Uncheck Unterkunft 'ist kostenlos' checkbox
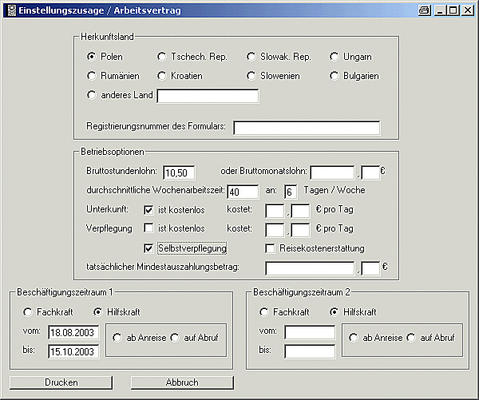Screen dimensions: 479x400 pos(148,210)
